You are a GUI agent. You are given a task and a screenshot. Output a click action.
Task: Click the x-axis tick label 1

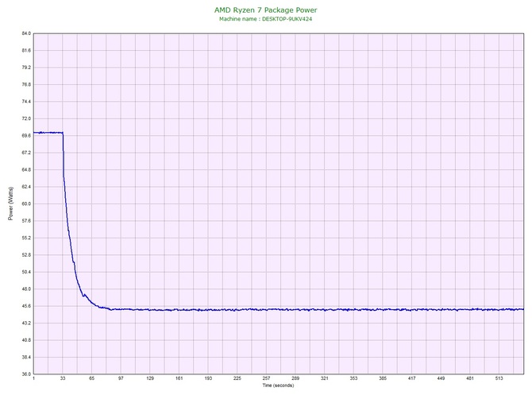pos(33,378)
